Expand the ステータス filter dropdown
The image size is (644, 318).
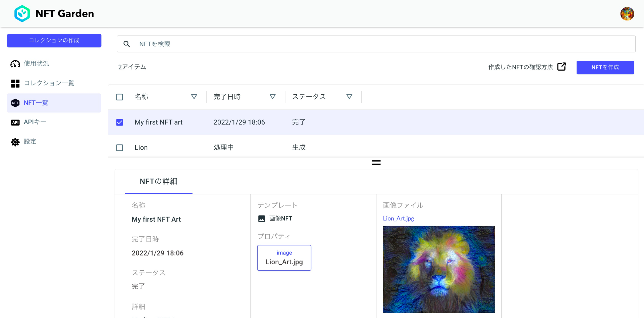point(349,97)
